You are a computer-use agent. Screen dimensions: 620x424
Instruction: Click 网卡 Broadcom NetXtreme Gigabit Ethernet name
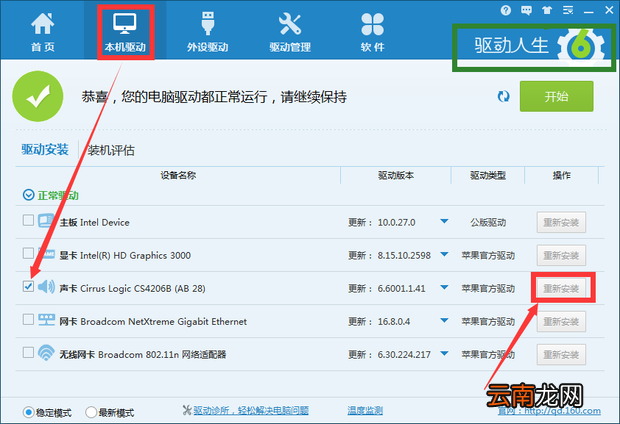[153, 322]
